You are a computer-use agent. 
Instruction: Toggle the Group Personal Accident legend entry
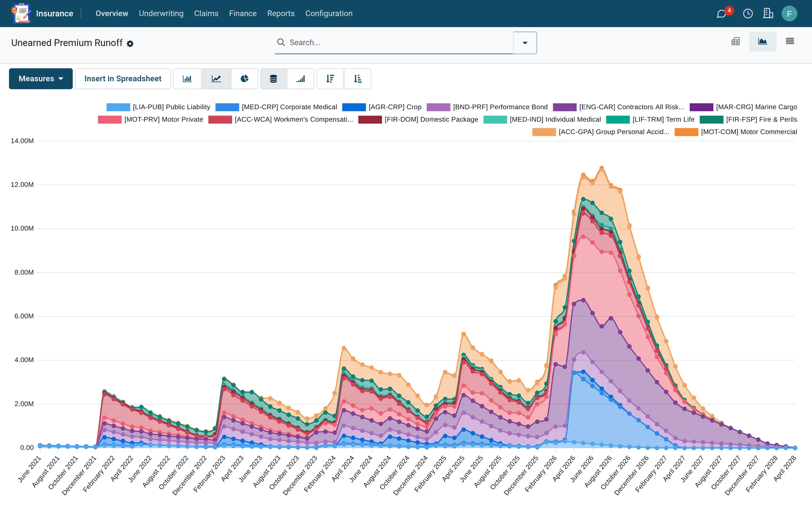tap(601, 132)
